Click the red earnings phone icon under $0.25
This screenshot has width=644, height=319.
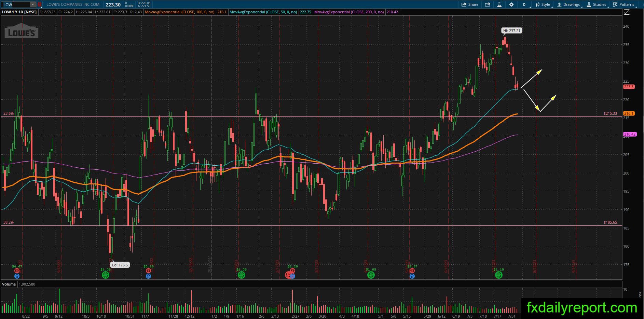point(148,271)
